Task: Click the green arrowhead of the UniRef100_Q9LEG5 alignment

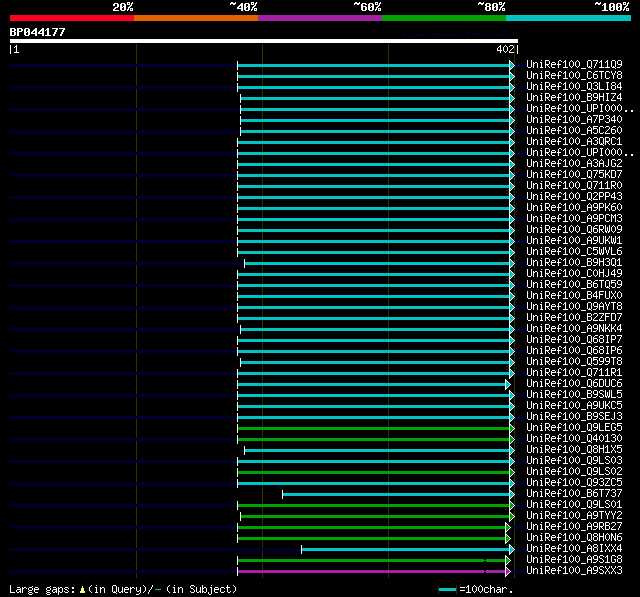Action: click(512, 428)
